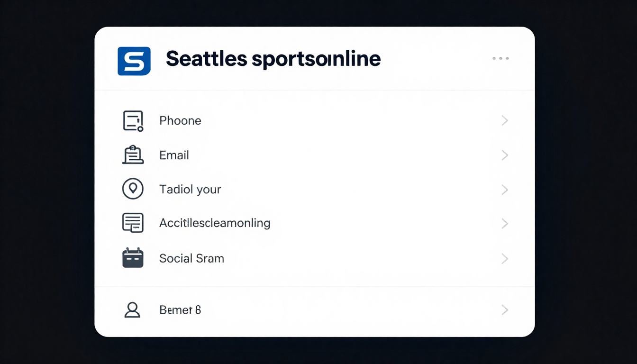Viewport: 637px width, 364px height.
Task: Select the 'Bemer 8' entry
Action: click(180, 310)
